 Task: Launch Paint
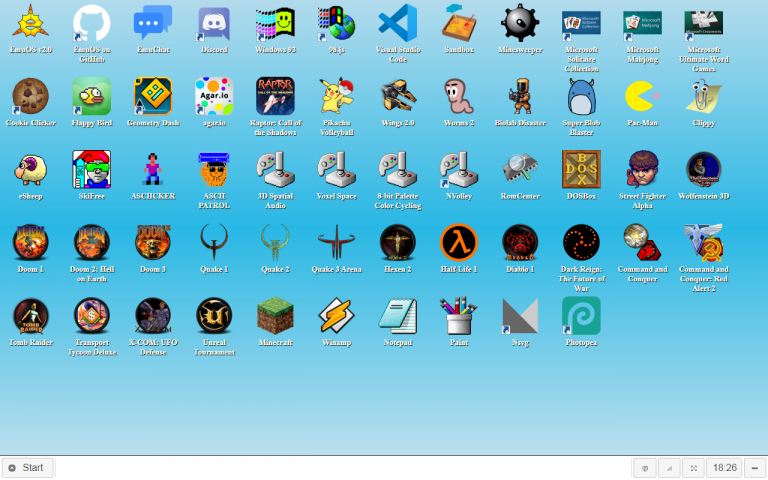(459, 316)
